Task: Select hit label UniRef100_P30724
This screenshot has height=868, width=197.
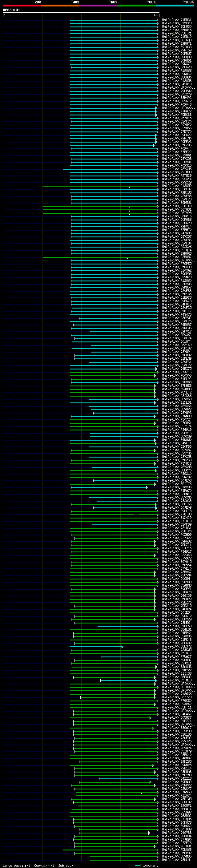Action: point(177,420)
